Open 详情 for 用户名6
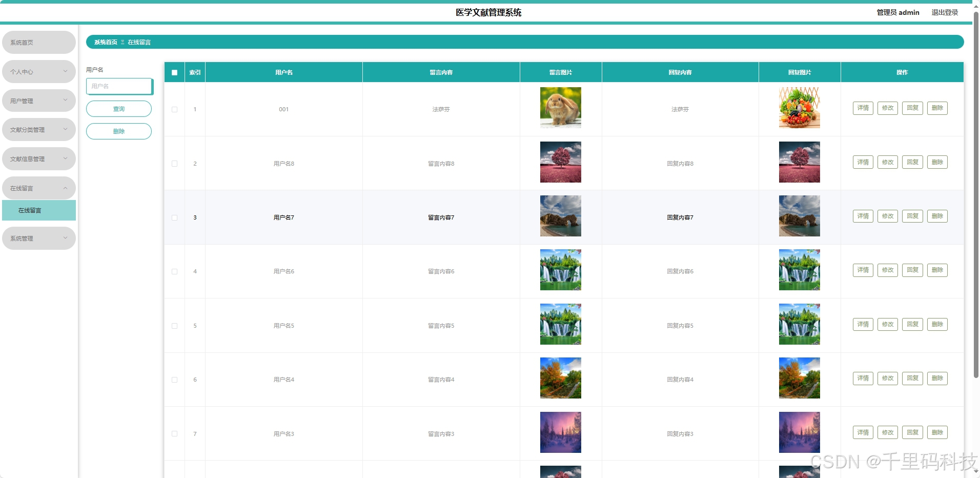Viewport: 980px width, 478px height. click(x=863, y=270)
